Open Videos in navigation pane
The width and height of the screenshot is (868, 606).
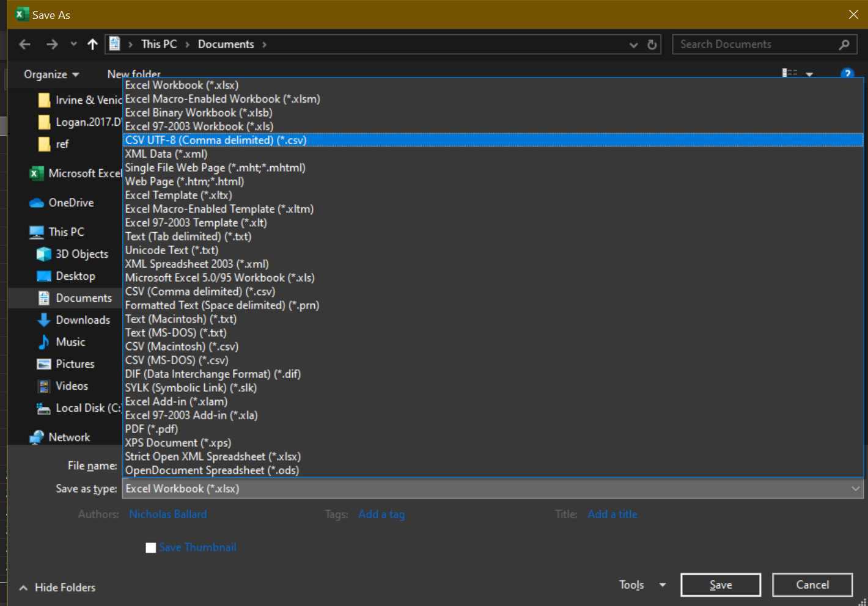62,386
